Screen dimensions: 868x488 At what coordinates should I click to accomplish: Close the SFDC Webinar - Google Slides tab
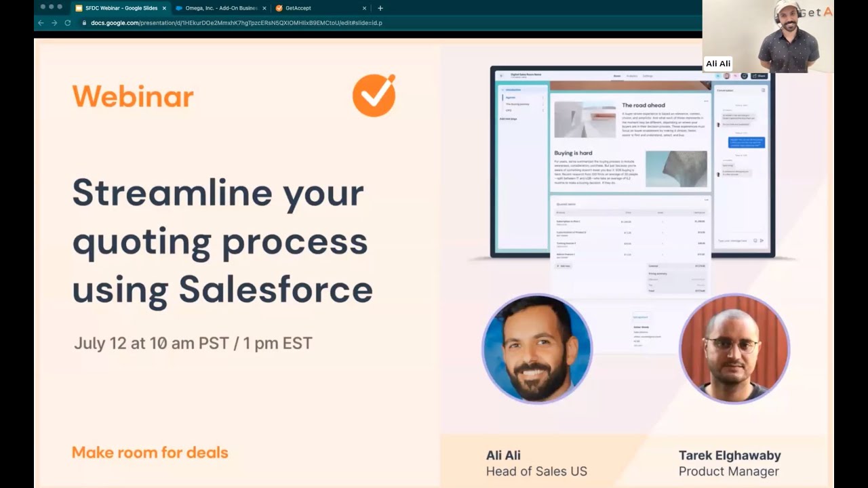click(x=164, y=8)
